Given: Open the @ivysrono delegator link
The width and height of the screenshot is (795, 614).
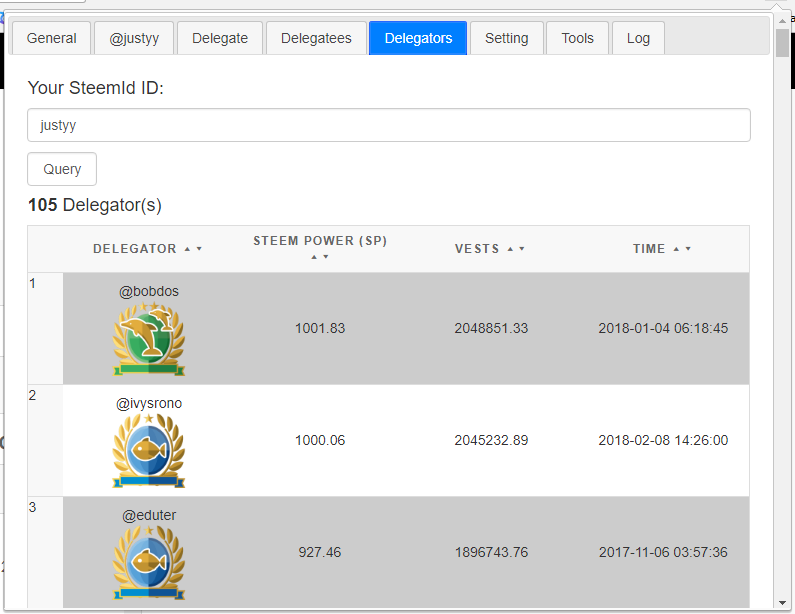Looking at the screenshot, I should point(149,404).
